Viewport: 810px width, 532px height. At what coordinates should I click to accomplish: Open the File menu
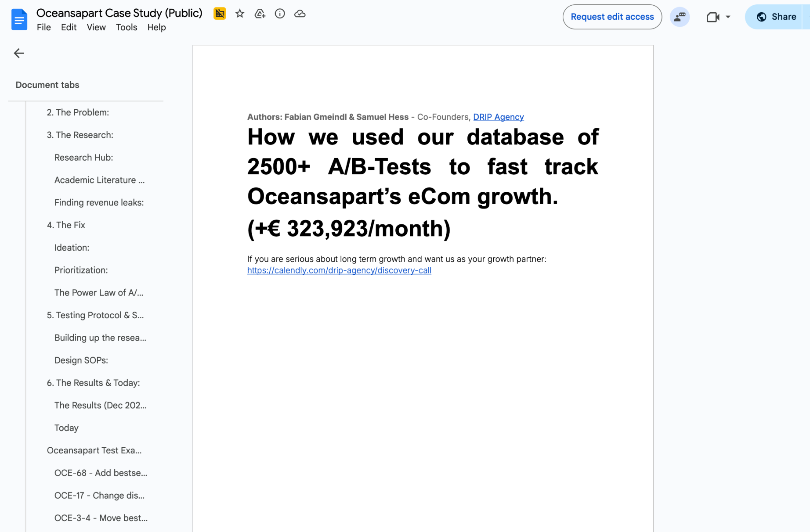pyautogui.click(x=43, y=27)
